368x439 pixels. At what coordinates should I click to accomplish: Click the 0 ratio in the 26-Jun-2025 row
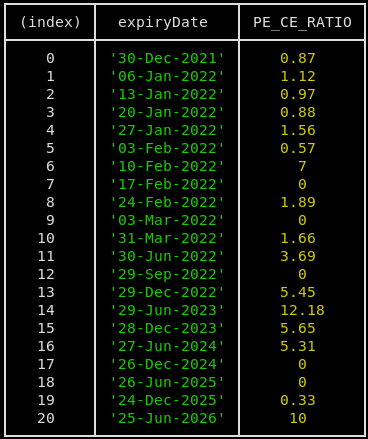pos(302,382)
